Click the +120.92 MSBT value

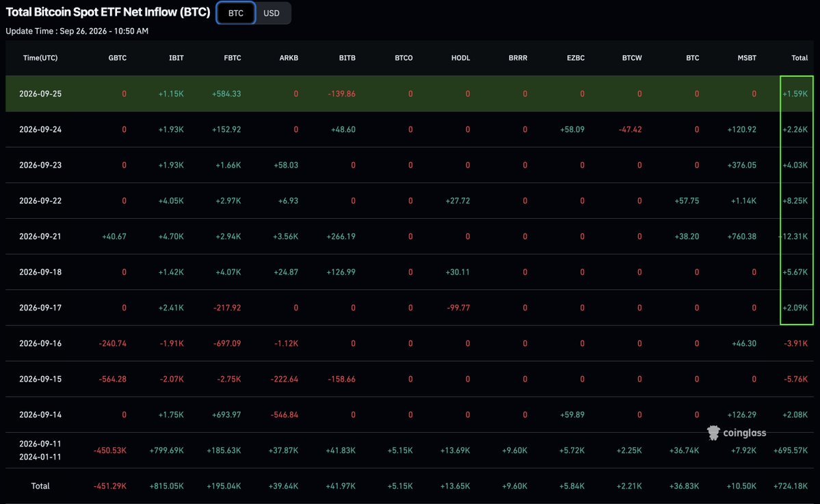pos(741,130)
